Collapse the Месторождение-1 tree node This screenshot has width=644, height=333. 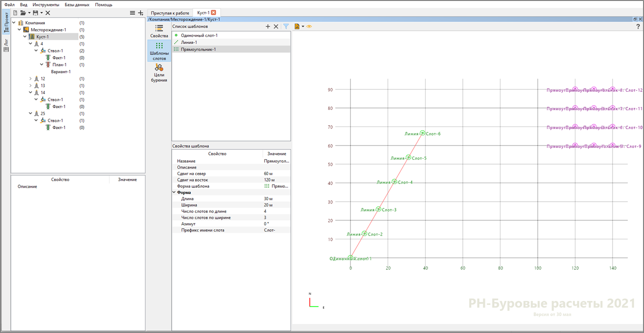point(19,29)
